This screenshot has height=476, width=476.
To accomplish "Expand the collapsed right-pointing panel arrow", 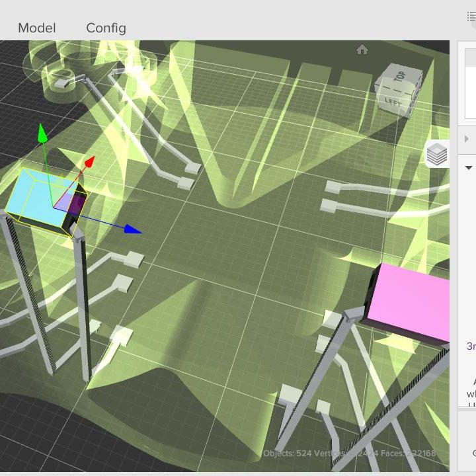I will [467, 139].
